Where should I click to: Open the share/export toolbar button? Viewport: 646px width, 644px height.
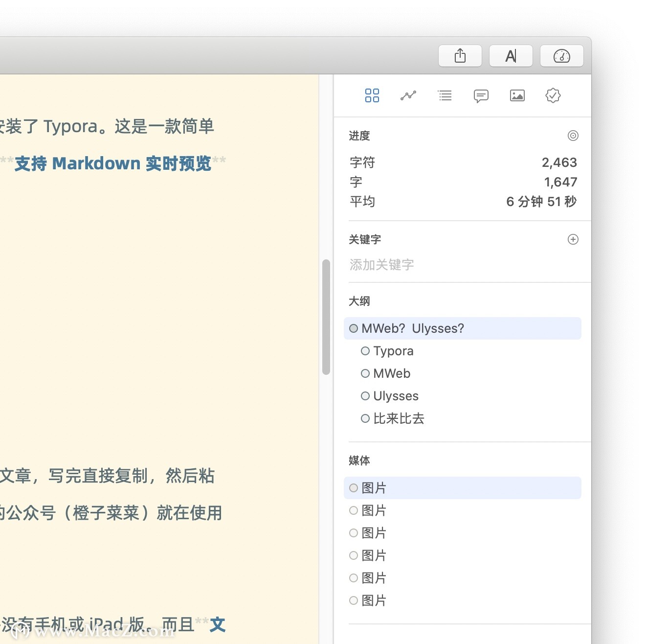tap(460, 56)
